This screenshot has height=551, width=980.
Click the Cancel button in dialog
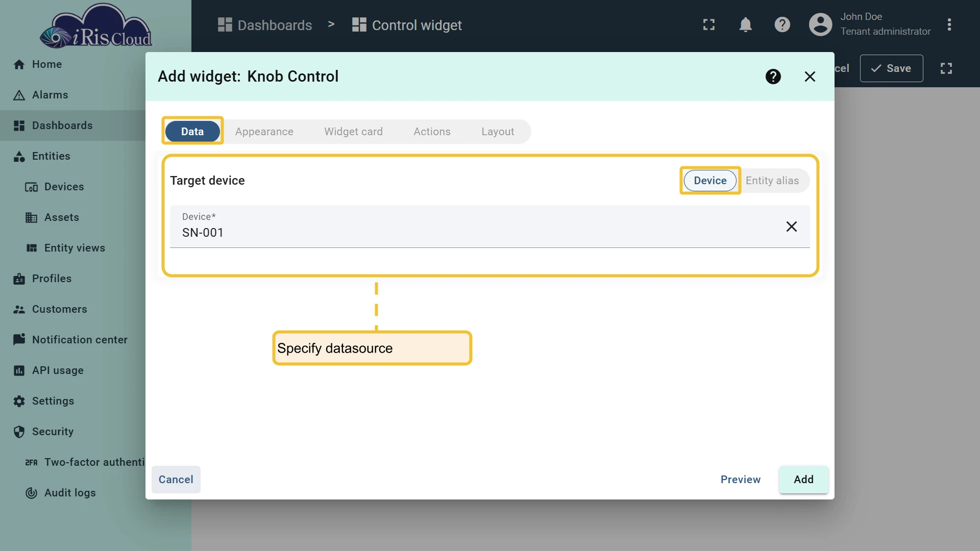click(x=176, y=480)
